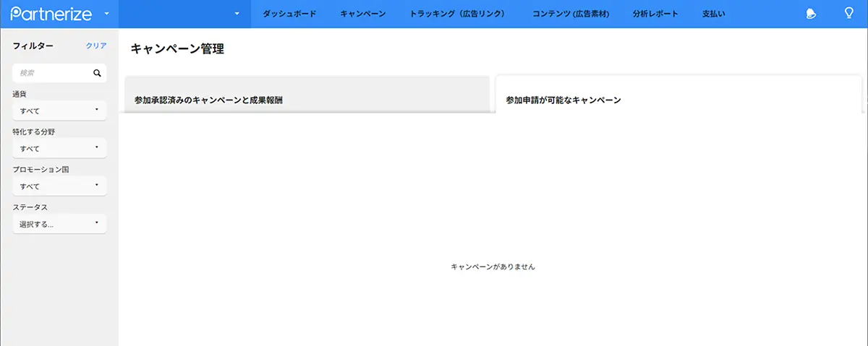Click the クリア filter link
Image resolution: width=868 pixels, height=346 pixels.
[96, 46]
